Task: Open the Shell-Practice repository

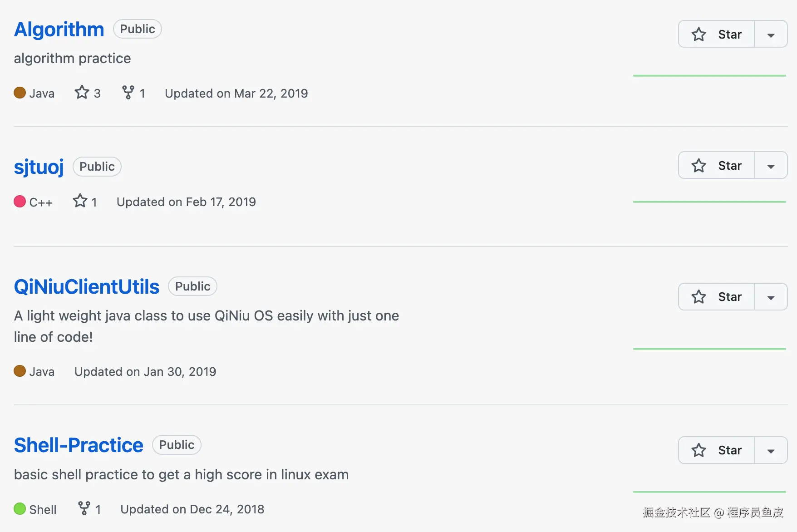Action: [79, 445]
